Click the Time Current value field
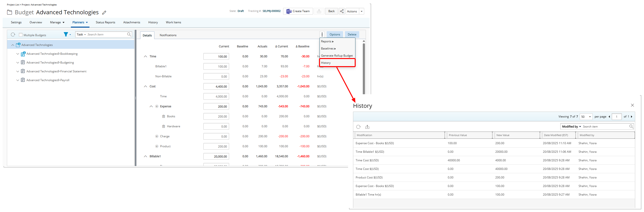This screenshot has height=212, width=644. (216, 56)
